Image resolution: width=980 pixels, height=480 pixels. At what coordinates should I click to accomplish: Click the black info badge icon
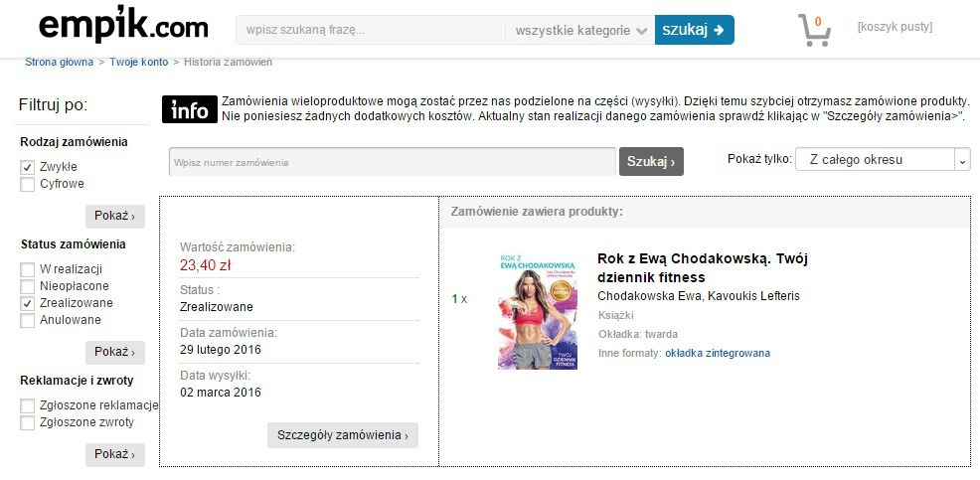pos(190,109)
